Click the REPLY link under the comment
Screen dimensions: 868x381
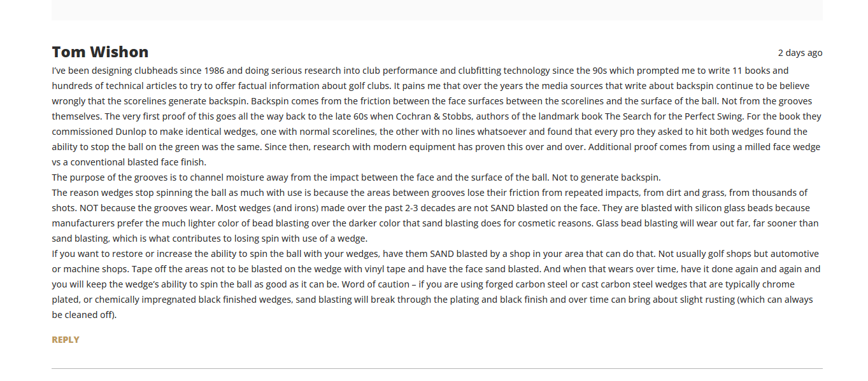pos(66,340)
